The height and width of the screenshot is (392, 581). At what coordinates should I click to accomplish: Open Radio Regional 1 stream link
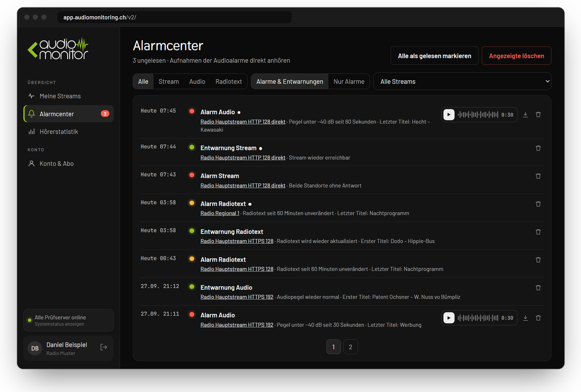(x=220, y=213)
